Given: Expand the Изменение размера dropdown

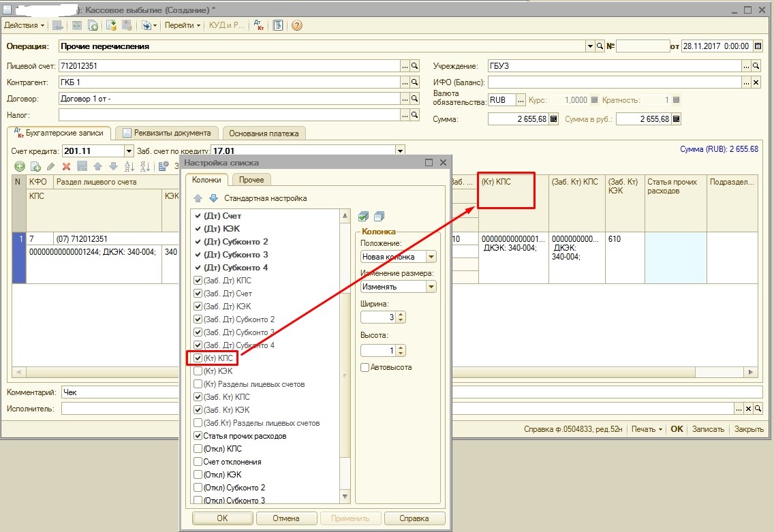Looking at the screenshot, I should (x=430, y=287).
